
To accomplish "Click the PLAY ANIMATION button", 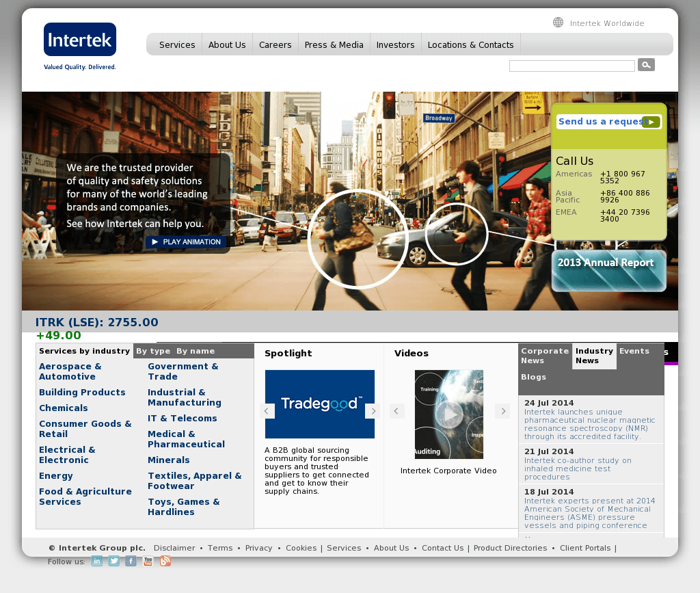I will (x=186, y=242).
